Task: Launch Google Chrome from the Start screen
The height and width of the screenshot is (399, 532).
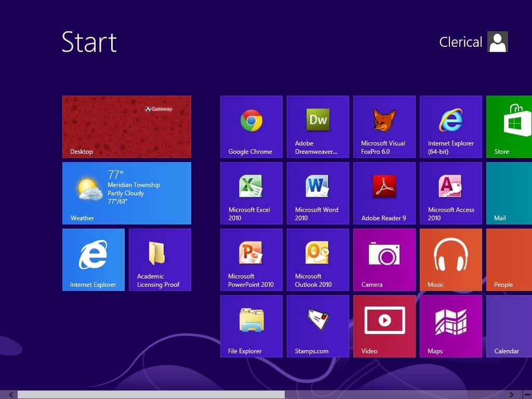Action: pos(251,126)
